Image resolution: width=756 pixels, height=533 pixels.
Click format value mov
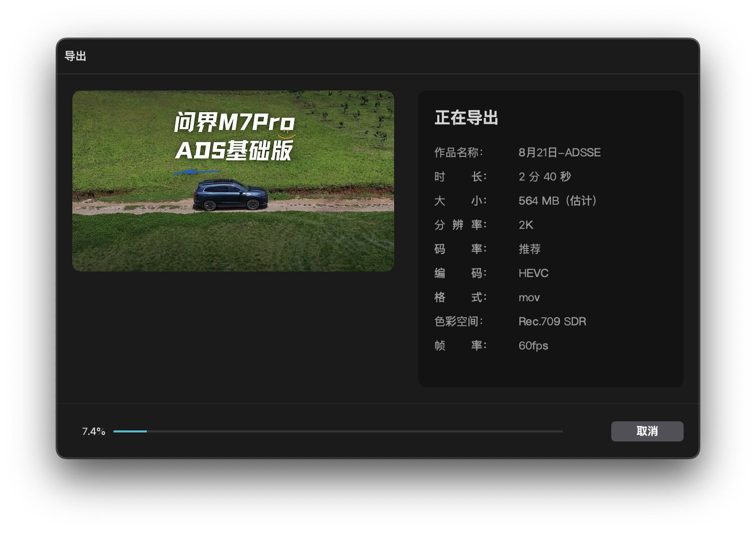click(x=529, y=297)
